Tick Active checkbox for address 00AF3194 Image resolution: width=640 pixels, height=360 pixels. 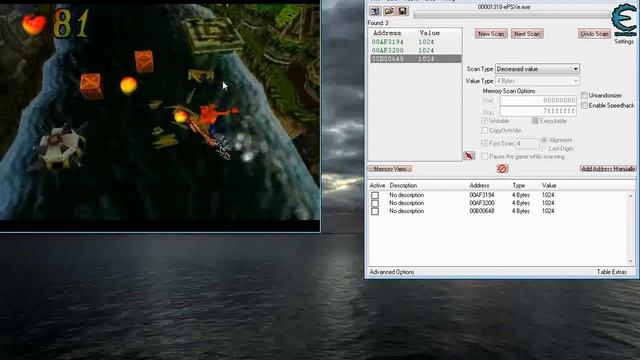click(x=375, y=196)
